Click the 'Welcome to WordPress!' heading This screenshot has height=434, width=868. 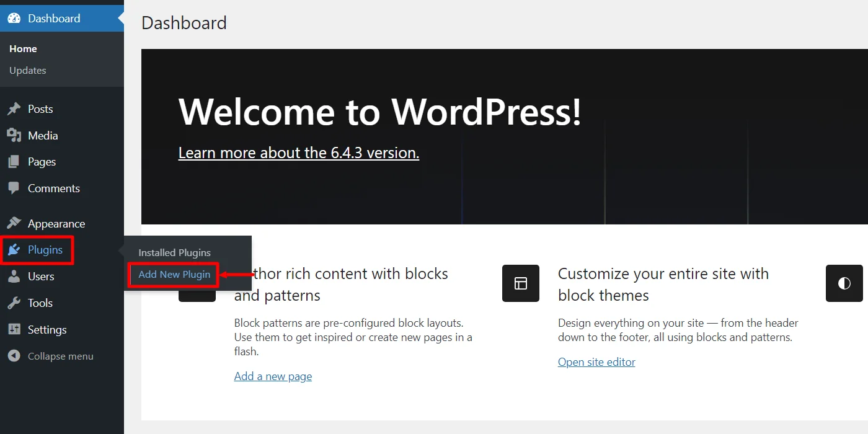(x=380, y=112)
